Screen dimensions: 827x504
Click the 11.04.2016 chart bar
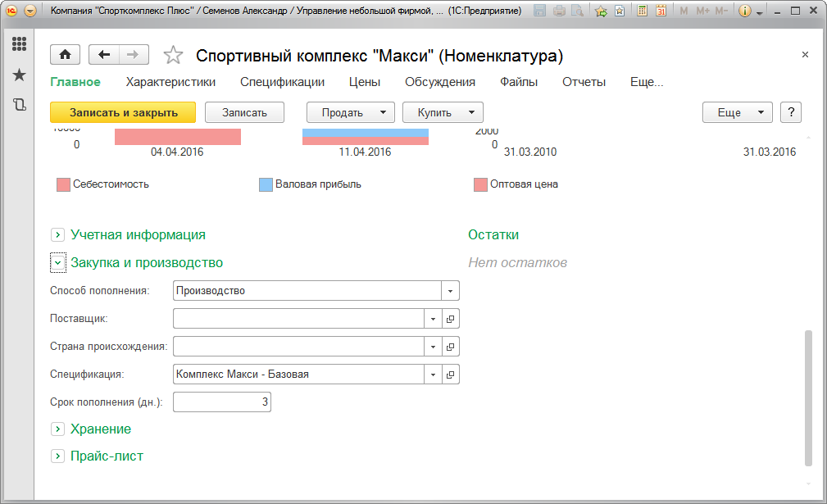click(366, 137)
